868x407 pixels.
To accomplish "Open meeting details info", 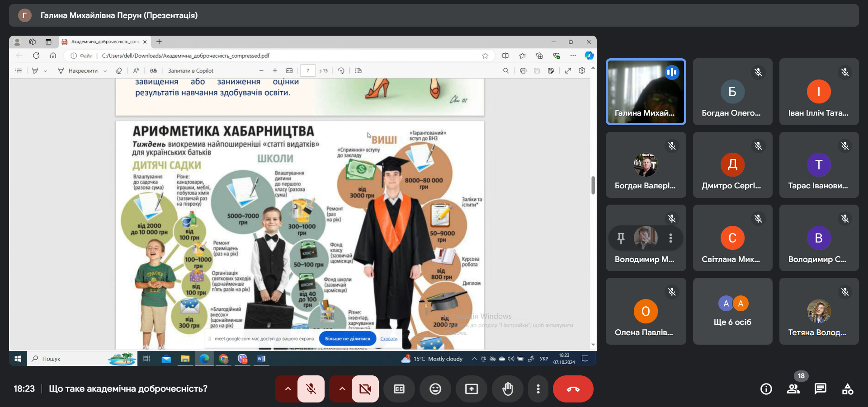I will click(766, 389).
